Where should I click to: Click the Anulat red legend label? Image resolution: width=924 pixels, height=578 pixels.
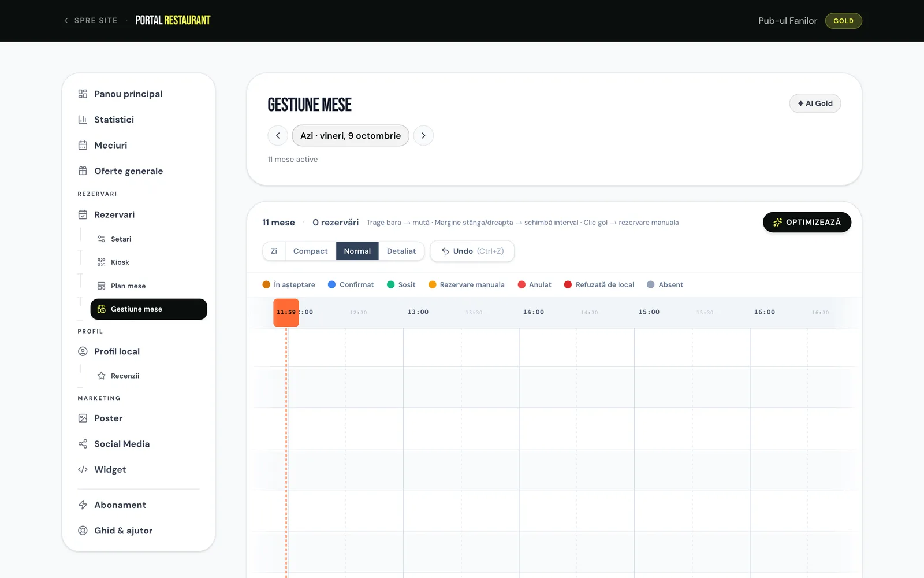point(540,285)
